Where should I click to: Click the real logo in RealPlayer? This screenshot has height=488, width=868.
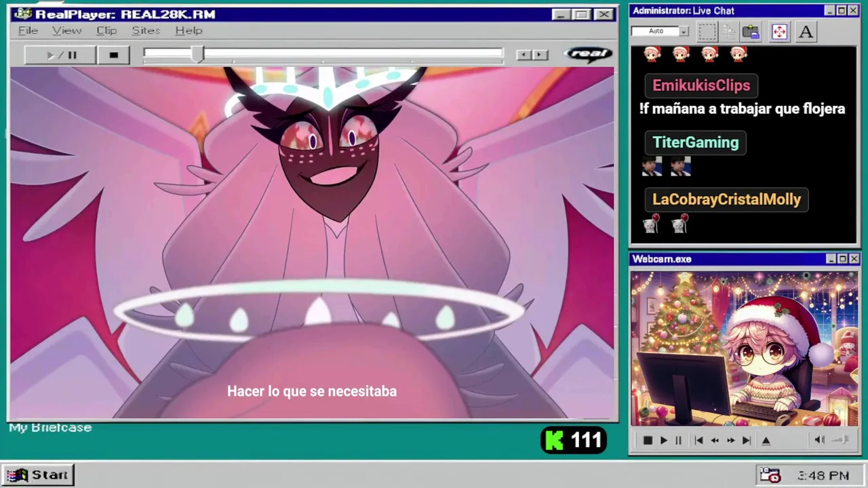588,54
